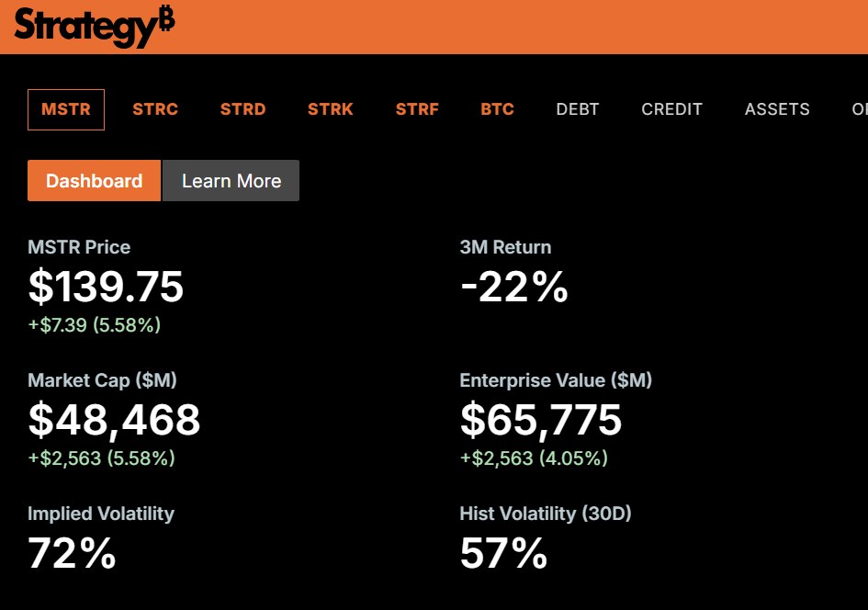
Task: Click the MSTR Price value $139.75
Action: 105,286
